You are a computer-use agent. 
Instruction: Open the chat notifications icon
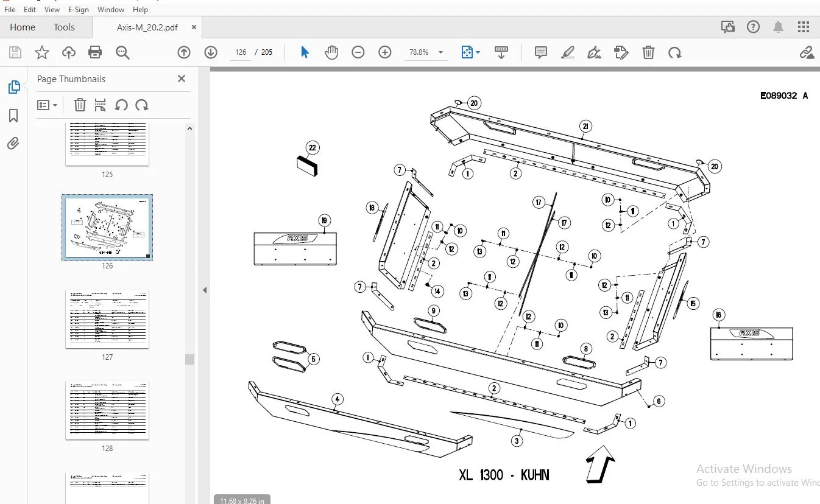point(727,27)
